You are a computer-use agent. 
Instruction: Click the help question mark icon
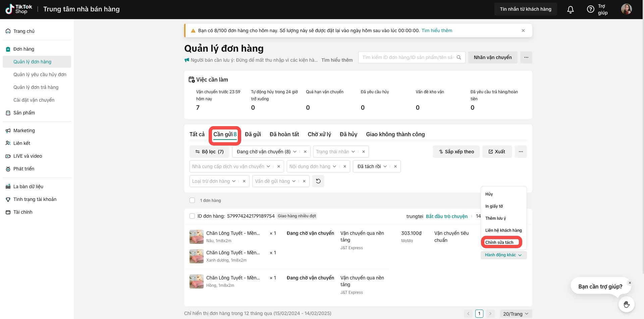pyautogui.click(x=590, y=9)
